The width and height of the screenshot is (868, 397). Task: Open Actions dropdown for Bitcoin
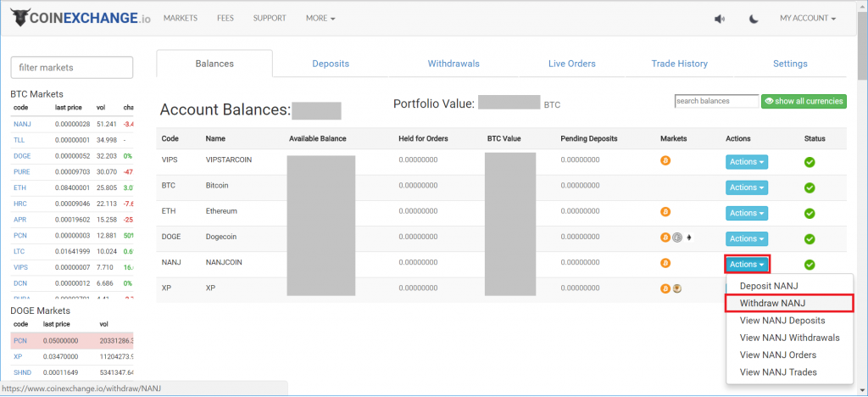pyautogui.click(x=747, y=187)
